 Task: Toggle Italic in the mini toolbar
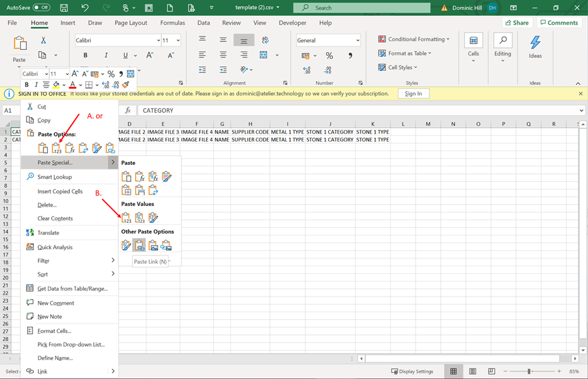pyautogui.click(x=36, y=85)
